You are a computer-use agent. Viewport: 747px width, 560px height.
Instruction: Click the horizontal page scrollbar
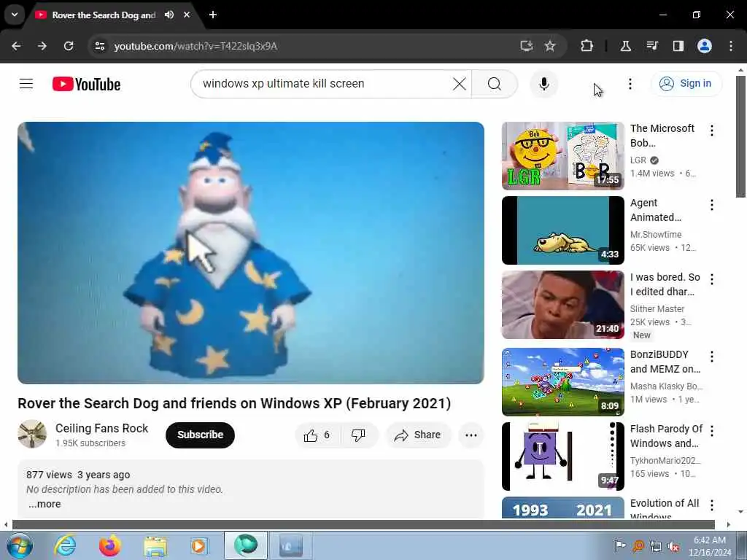[363, 524]
